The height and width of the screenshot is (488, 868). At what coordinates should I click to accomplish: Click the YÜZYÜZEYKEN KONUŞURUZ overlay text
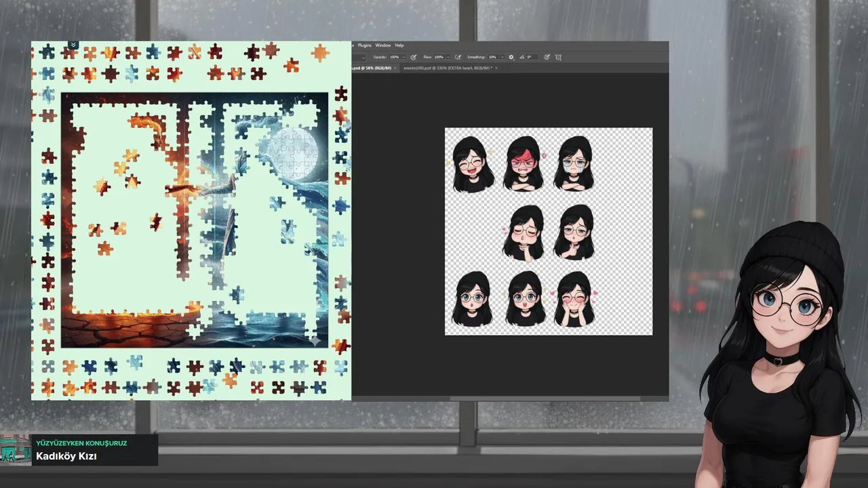point(81,443)
